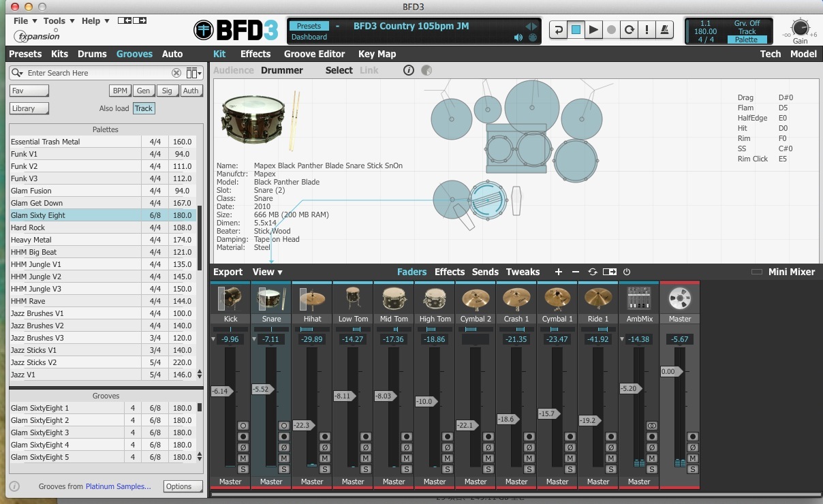Solo the Ride 1 channel

click(x=611, y=469)
